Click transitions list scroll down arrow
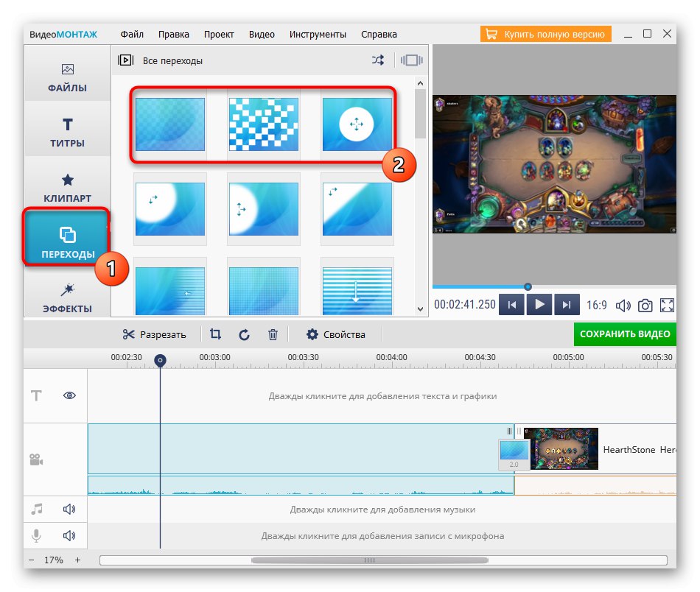The image size is (700, 592). [x=420, y=309]
